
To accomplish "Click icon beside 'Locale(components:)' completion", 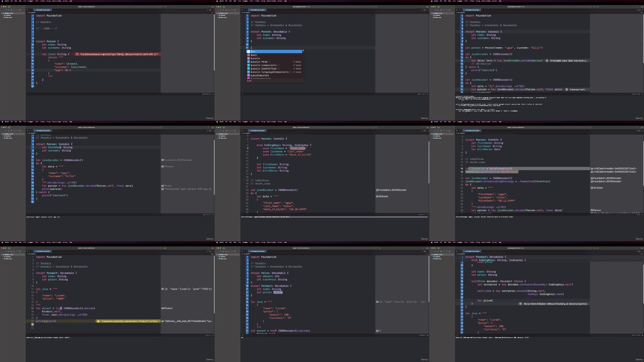I will point(249,65).
